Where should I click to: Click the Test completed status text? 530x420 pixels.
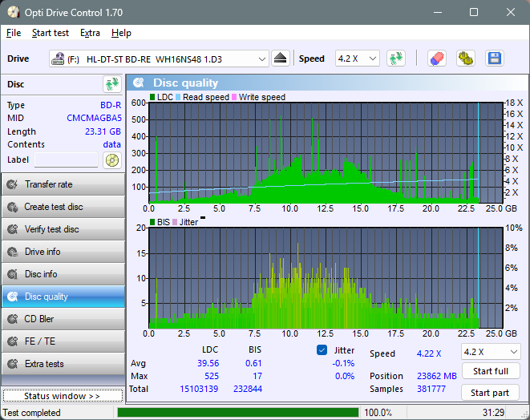tap(32, 413)
